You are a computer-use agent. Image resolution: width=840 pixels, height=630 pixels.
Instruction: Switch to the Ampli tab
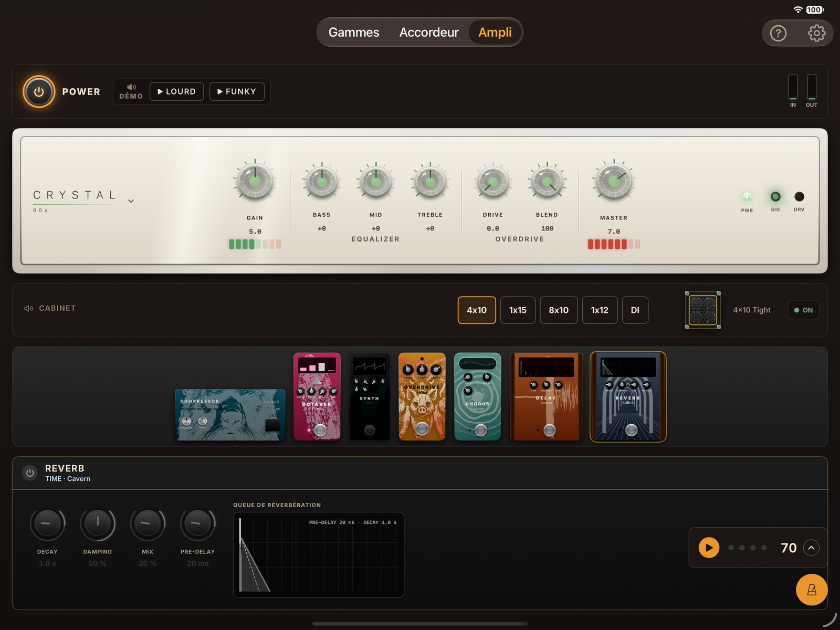pyautogui.click(x=495, y=33)
